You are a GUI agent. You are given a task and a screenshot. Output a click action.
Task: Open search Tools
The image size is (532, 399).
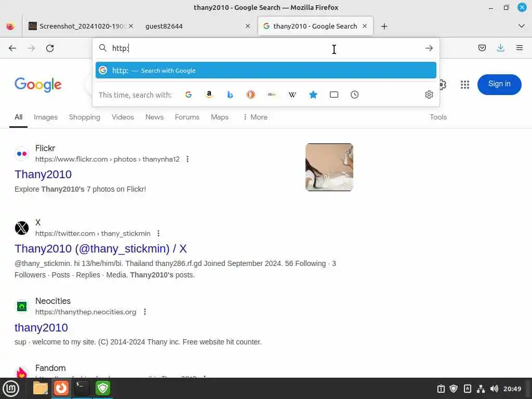(x=438, y=117)
